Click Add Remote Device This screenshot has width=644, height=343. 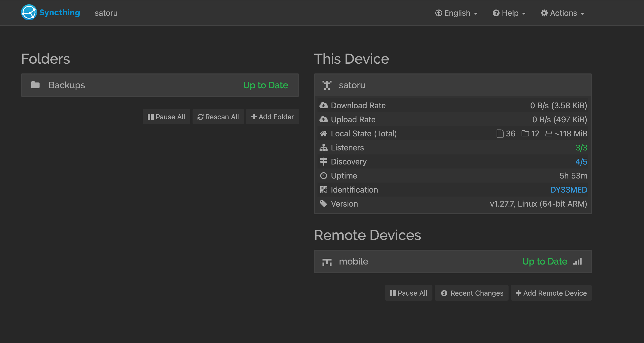551,293
